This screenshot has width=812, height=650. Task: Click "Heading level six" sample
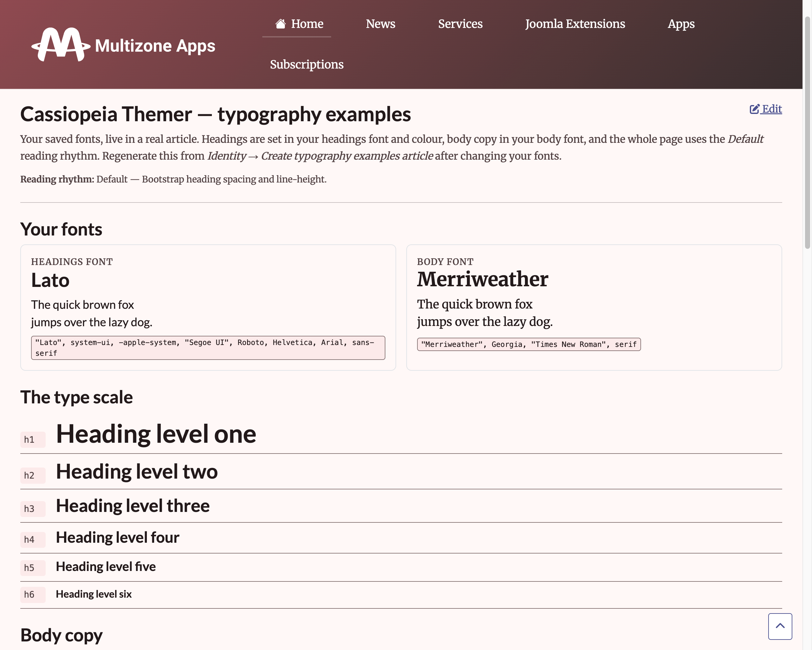click(x=94, y=594)
